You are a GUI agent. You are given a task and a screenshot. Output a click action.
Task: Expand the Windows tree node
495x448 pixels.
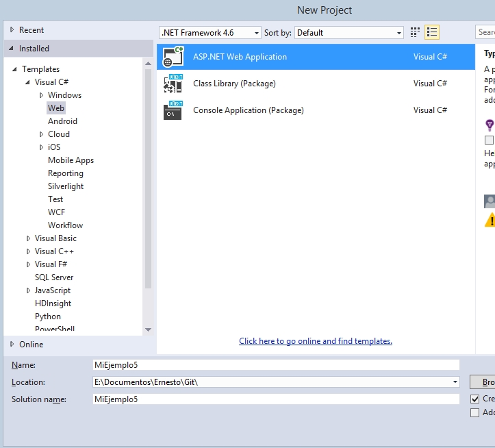[41, 95]
